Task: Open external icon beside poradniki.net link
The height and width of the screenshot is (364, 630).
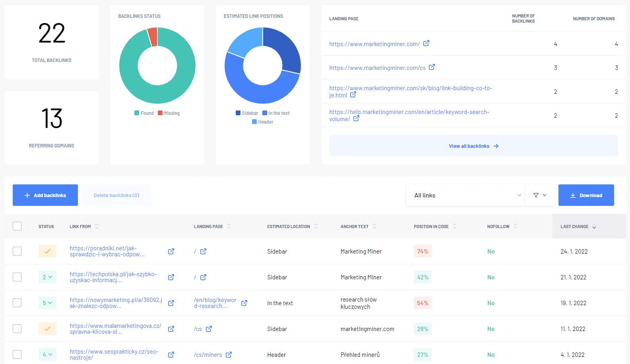Action: [x=171, y=252]
